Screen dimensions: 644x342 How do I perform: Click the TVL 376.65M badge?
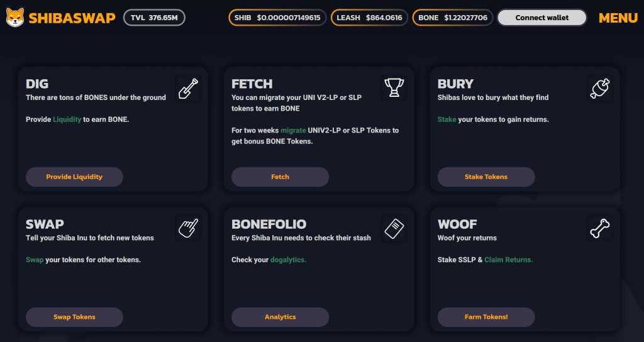(x=154, y=18)
